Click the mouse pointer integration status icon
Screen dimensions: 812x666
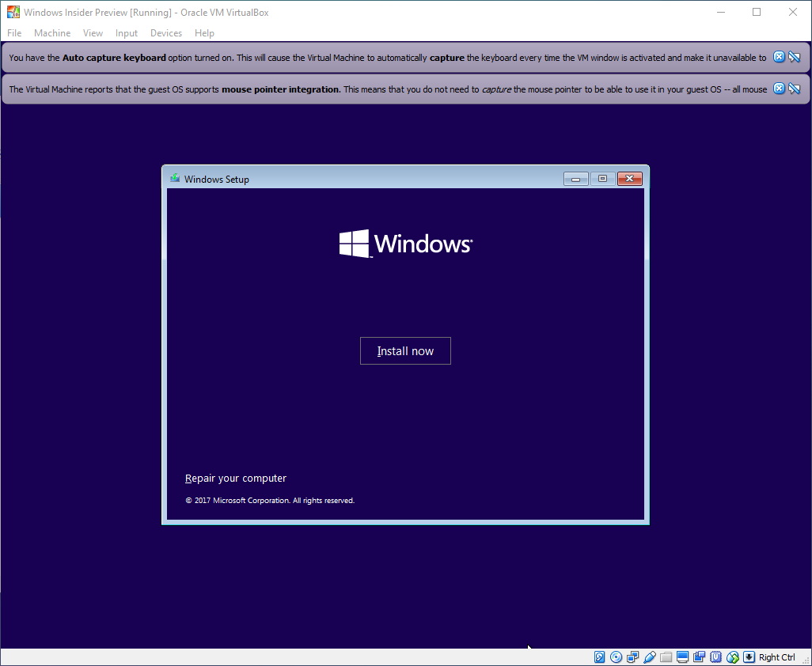tap(731, 657)
